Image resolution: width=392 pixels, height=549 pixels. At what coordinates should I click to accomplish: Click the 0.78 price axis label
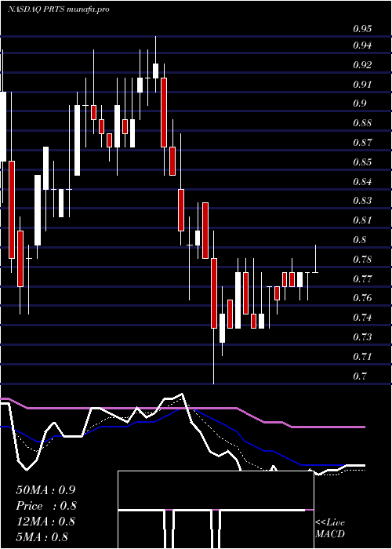point(362,260)
